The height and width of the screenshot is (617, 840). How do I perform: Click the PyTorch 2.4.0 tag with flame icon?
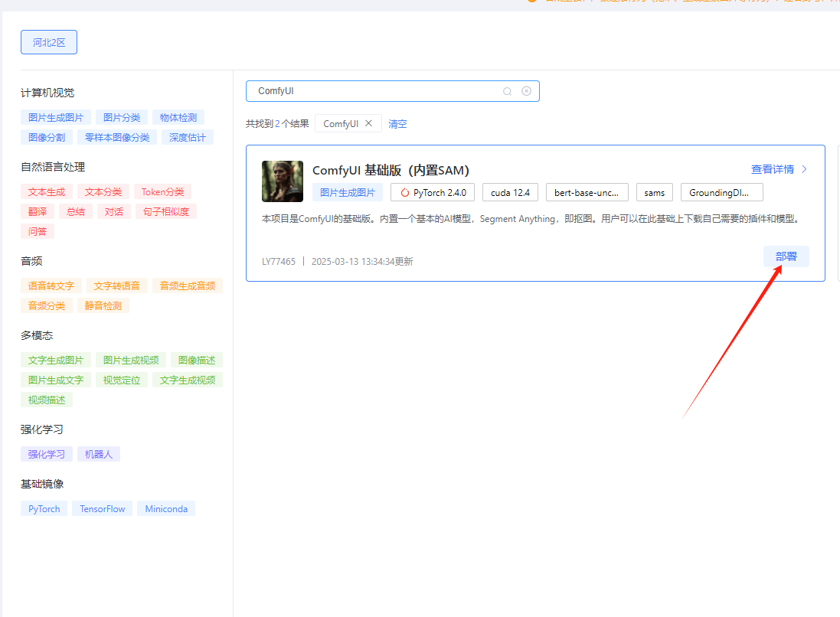coord(433,192)
